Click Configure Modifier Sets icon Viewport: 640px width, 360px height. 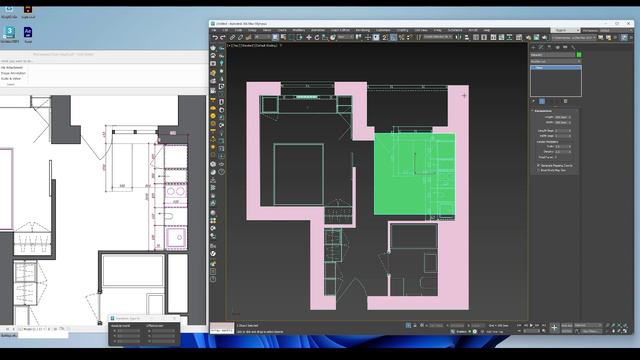[x=565, y=101]
